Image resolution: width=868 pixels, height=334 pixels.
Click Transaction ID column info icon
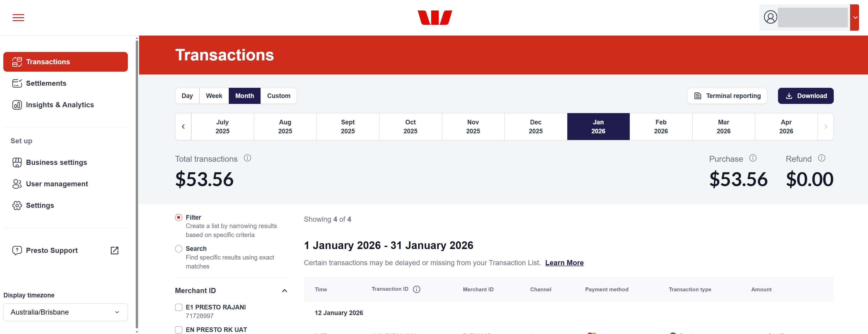[416, 289]
